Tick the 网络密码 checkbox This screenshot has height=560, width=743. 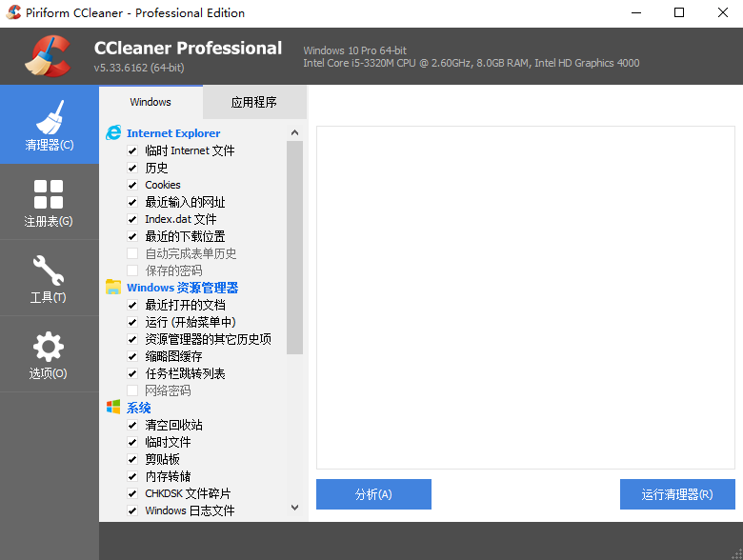point(132,390)
